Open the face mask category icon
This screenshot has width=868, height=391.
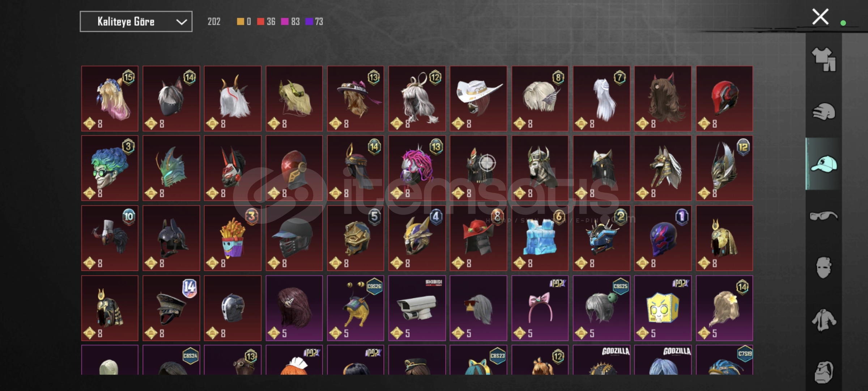click(824, 268)
